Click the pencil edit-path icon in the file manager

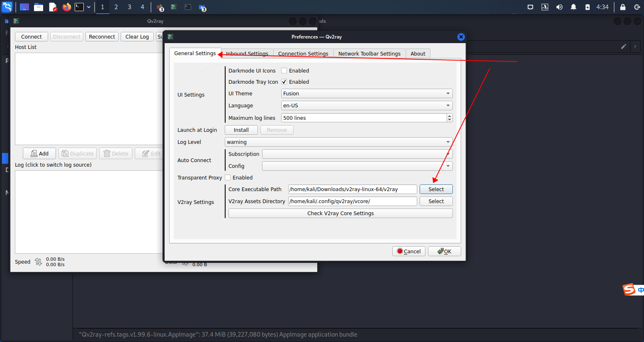point(623,46)
